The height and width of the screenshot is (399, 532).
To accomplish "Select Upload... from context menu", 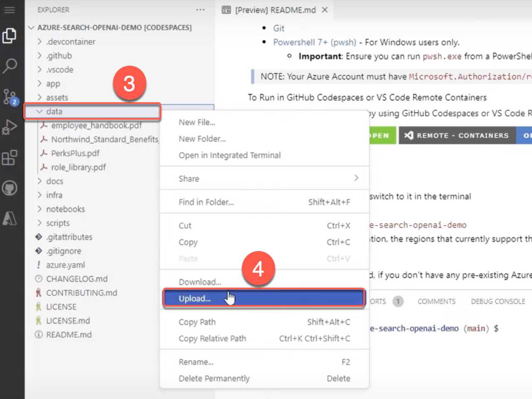I will point(264,298).
